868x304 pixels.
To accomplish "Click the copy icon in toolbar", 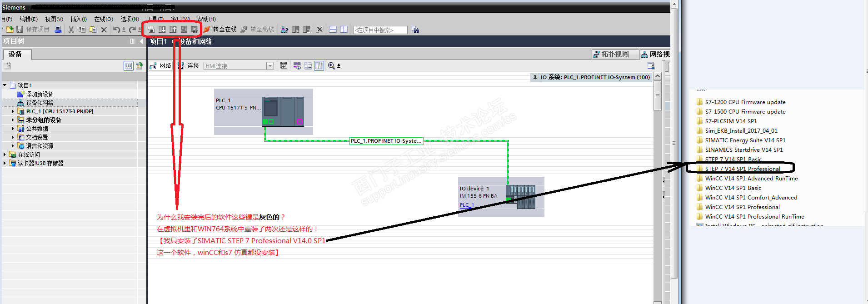I will pos(82,30).
